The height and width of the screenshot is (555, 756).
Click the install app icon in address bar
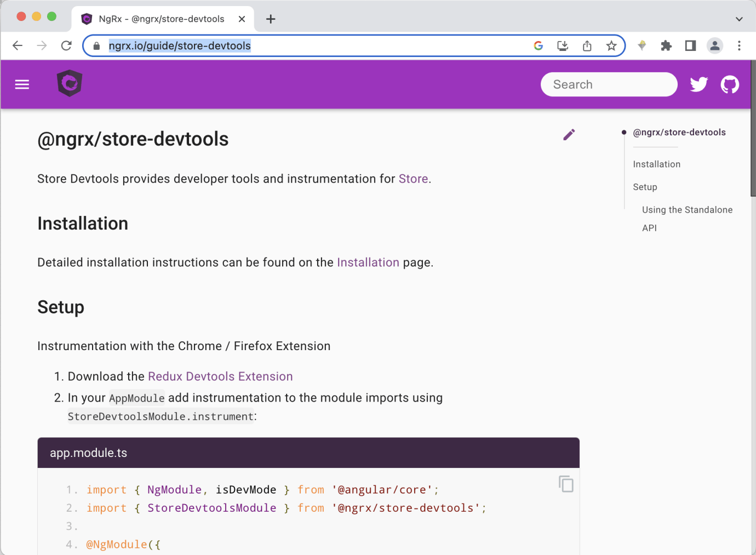(563, 46)
